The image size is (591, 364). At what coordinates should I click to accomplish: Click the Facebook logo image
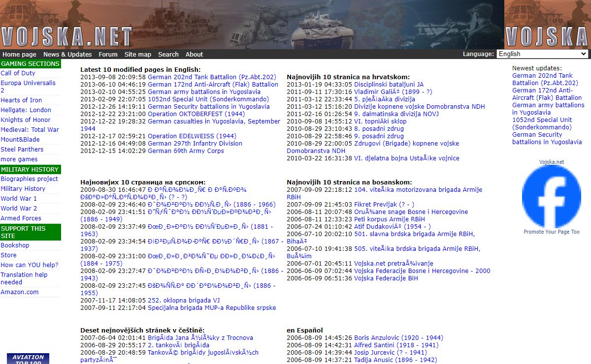pyautogui.click(x=552, y=197)
